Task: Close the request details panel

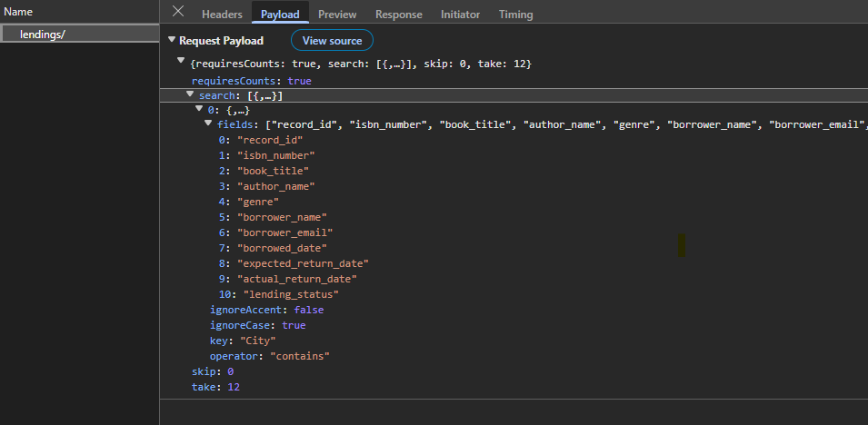Action: [178, 11]
